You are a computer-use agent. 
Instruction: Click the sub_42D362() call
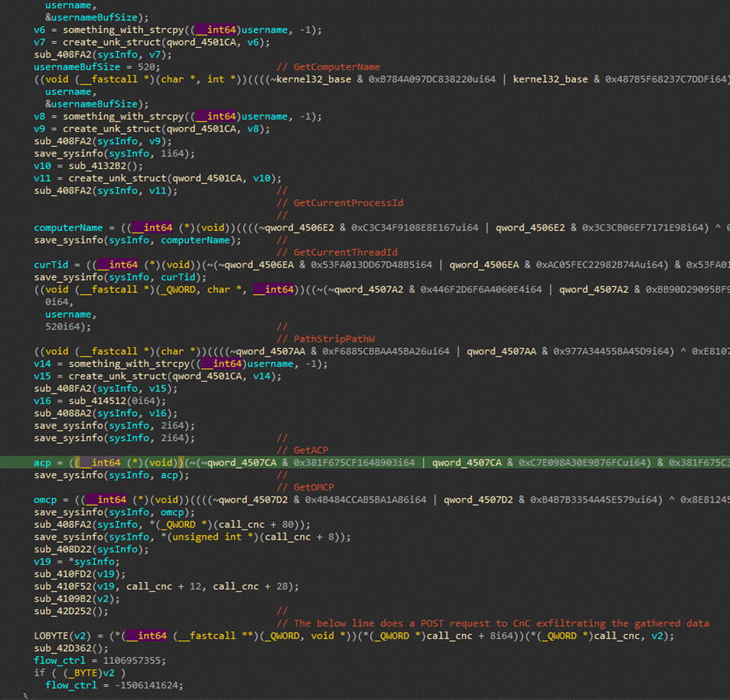(x=71, y=648)
